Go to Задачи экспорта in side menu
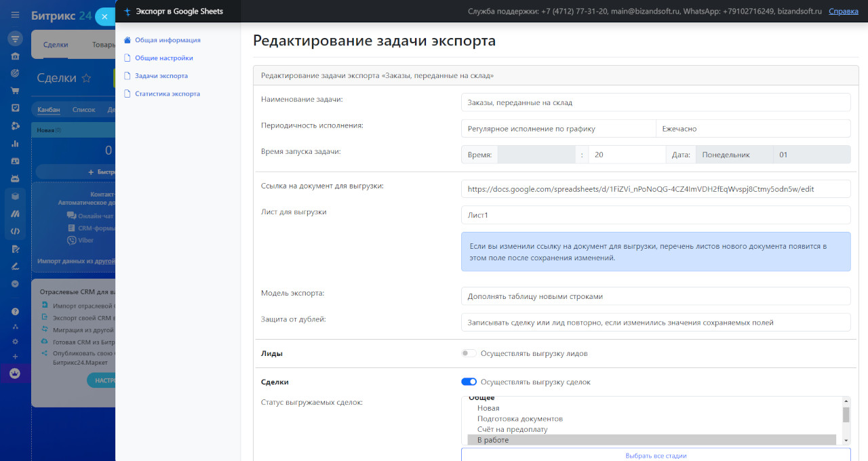This screenshot has width=868, height=461. [161, 76]
